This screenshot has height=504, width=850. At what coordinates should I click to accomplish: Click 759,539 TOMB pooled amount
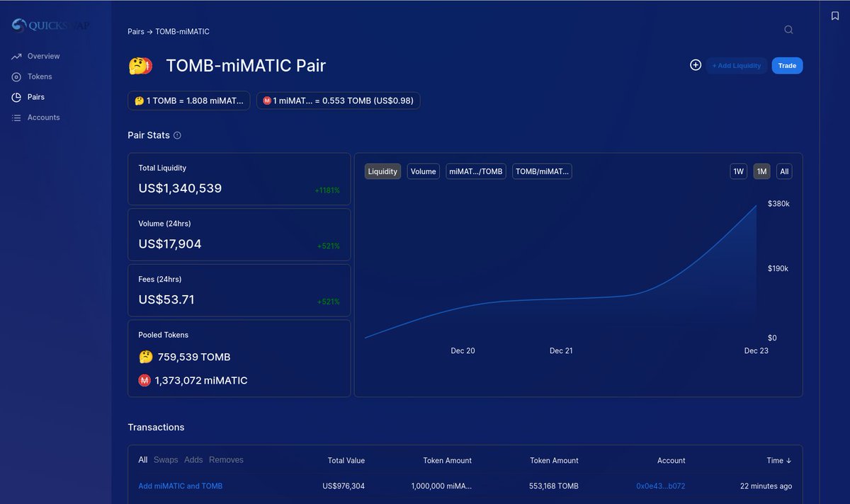(x=194, y=357)
